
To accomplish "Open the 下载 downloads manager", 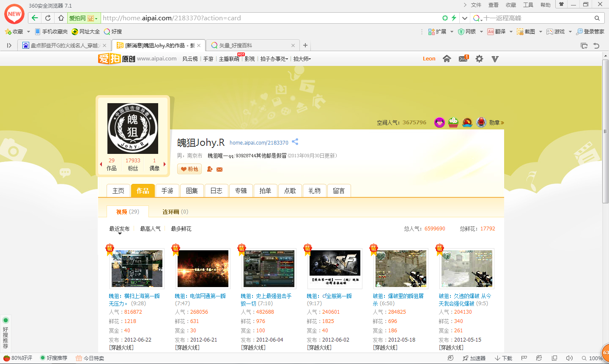I will (x=503, y=358).
